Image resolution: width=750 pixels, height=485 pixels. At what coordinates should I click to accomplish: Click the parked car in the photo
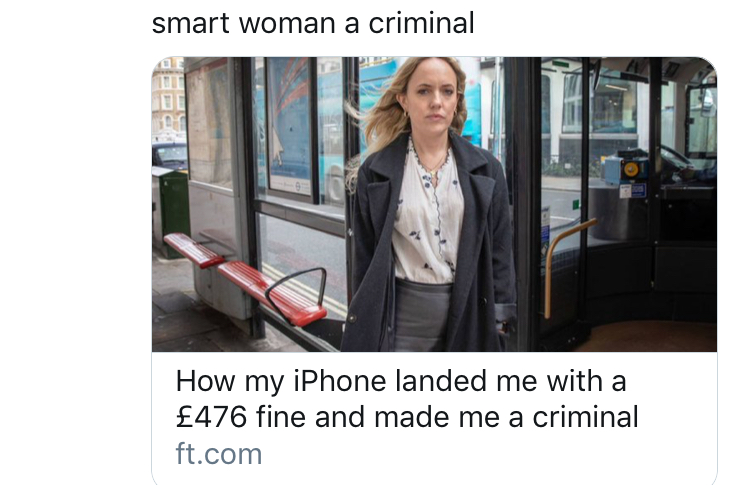click(x=170, y=155)
